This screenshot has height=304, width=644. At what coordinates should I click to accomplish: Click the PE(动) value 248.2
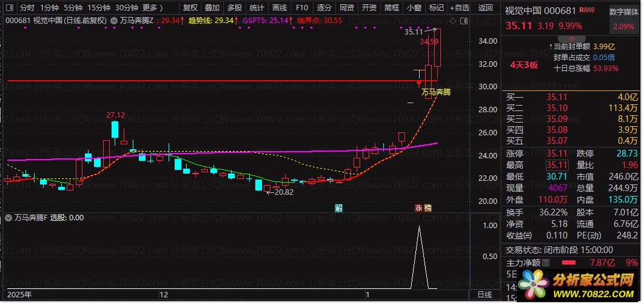[x=628, y=235]
